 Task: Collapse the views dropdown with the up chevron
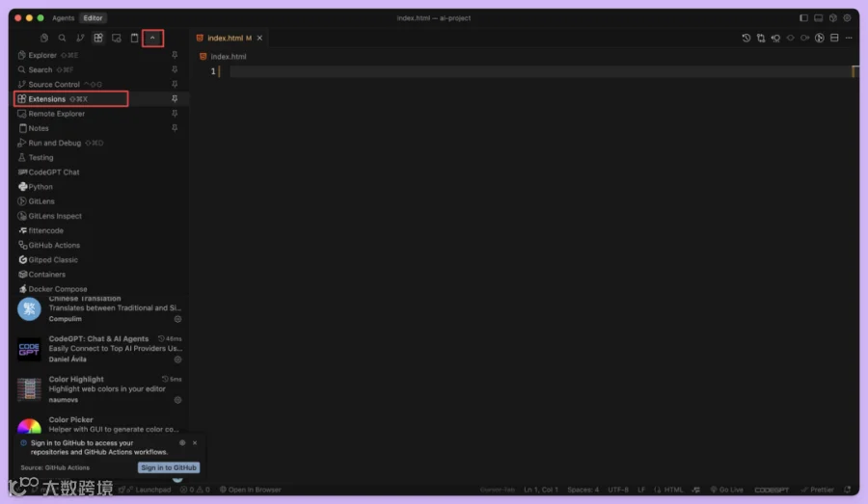pos(152,39)
